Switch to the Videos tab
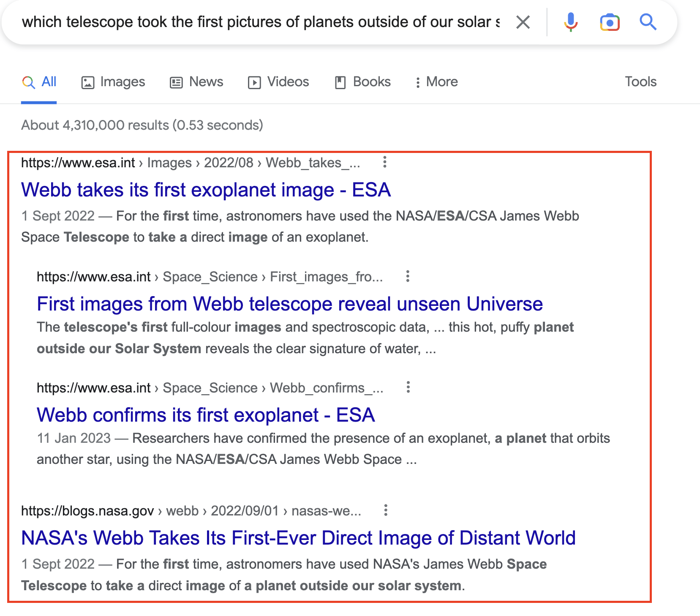 [278, 82]
